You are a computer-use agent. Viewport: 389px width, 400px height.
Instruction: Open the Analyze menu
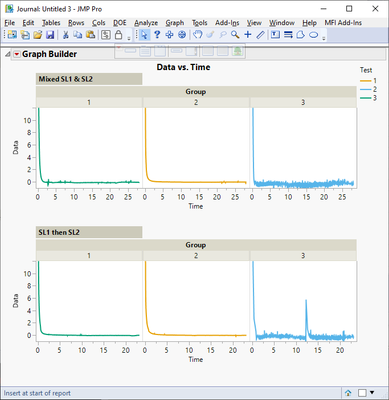pos(146,23)
